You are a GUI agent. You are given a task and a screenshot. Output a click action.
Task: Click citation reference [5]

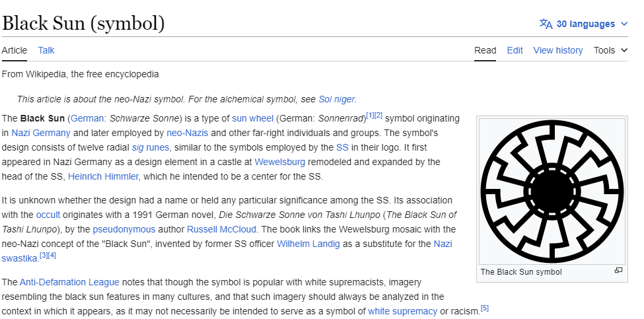click(x=485, y=308)
